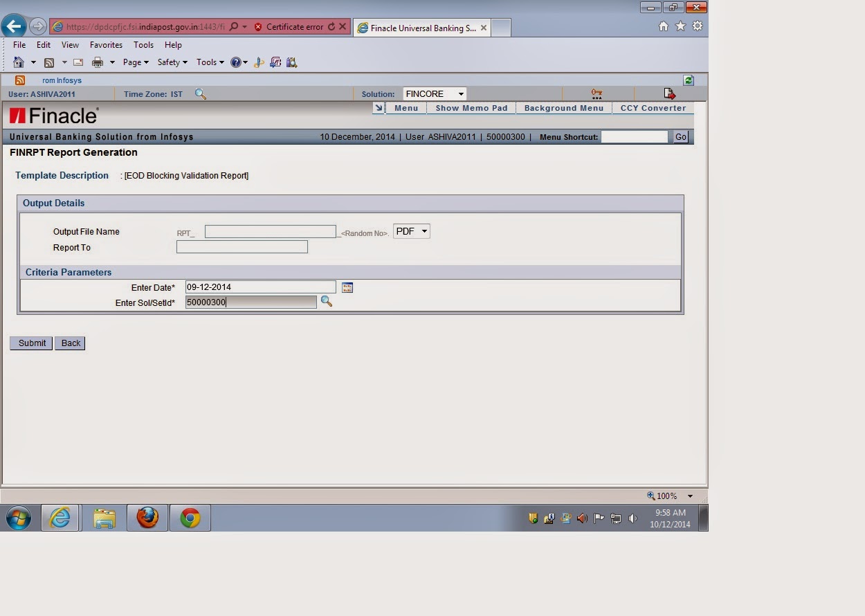The image size is (865, 616).
Task: Click the Windows Start button
Action: coord(19,518)
